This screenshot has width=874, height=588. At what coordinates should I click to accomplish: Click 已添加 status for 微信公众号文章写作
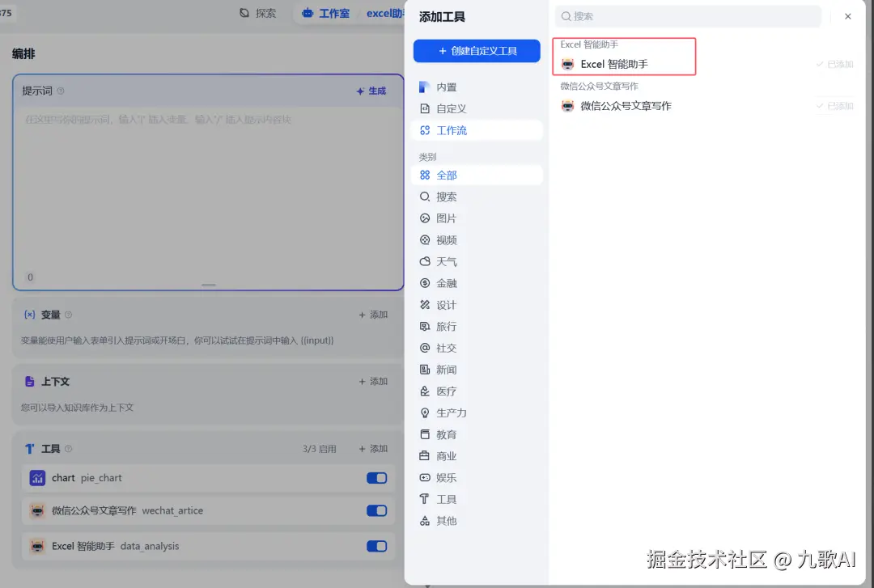[x=835, y=106]
